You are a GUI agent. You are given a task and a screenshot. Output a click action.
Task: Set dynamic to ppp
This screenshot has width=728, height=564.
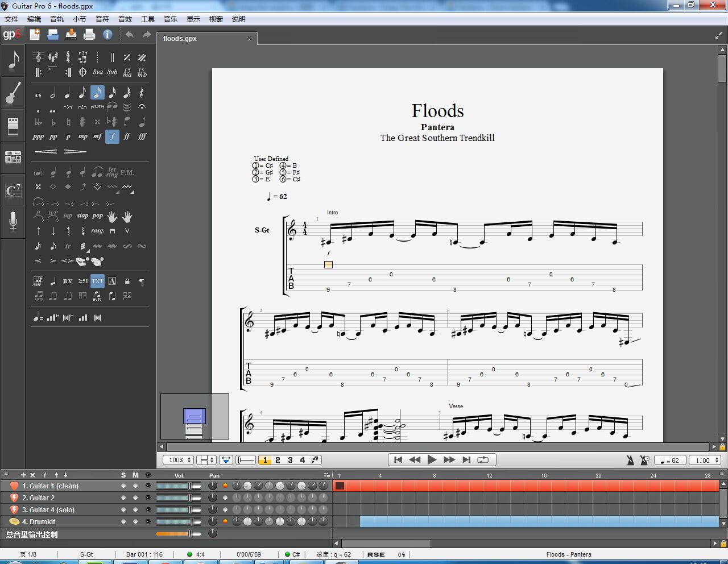(38, 136)
